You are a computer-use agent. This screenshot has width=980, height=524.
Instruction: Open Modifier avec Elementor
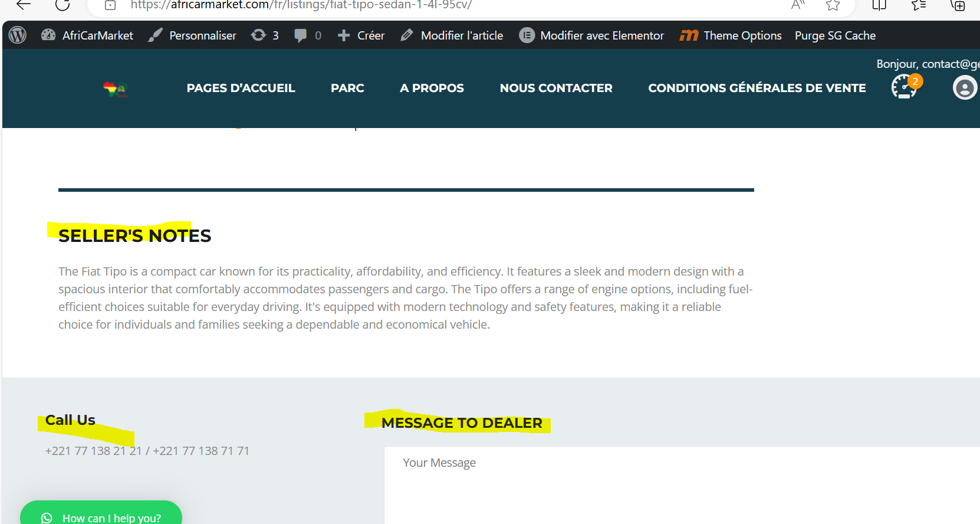point(591,35)
